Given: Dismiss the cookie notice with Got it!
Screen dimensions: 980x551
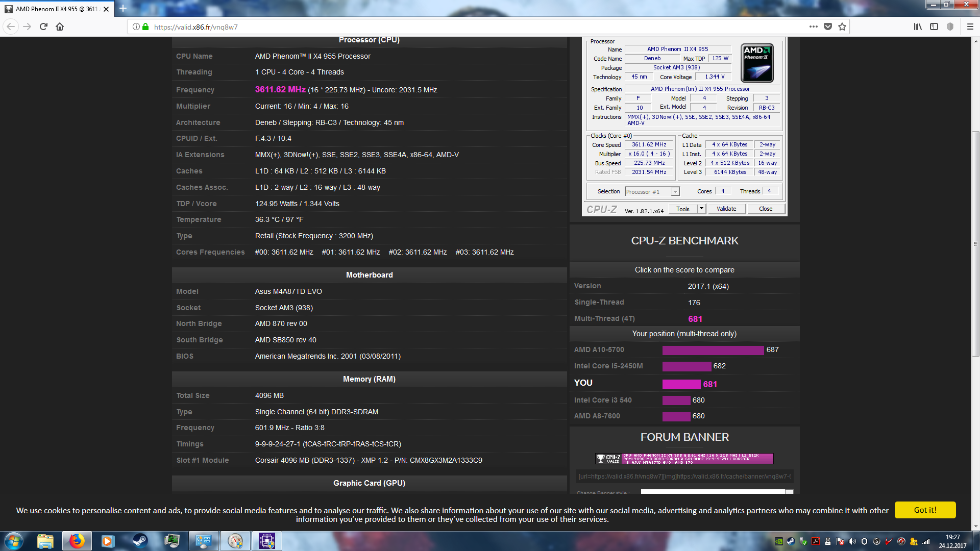Looking at the screenshot, I should pos(925,510).
